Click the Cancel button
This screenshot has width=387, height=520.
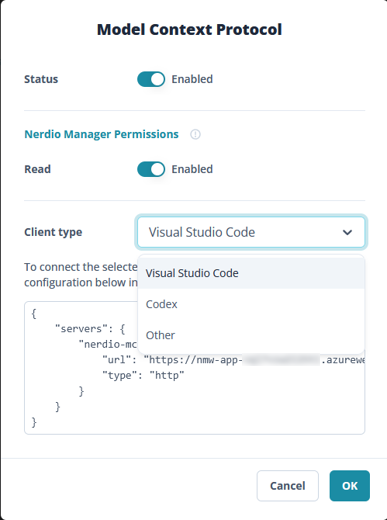point(288,486)
